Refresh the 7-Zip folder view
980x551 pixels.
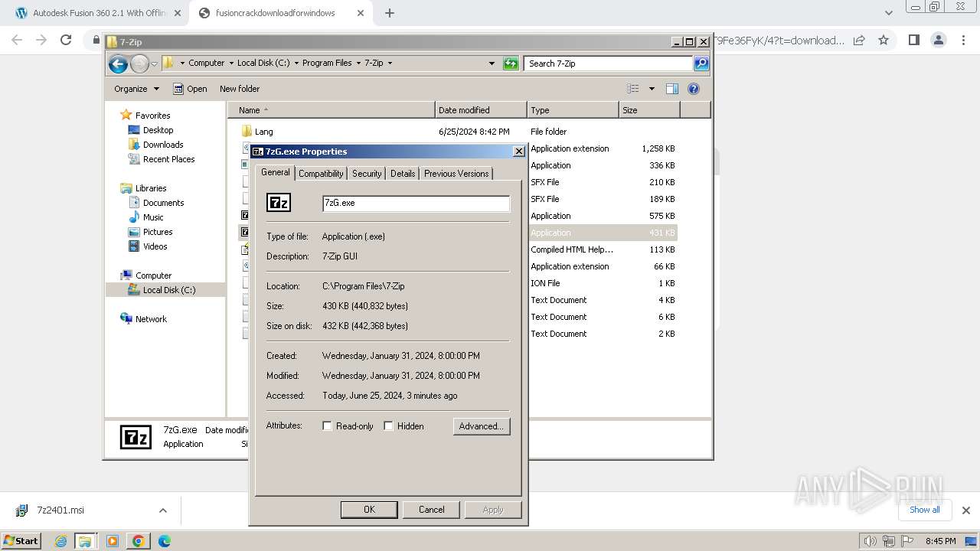pyautogui.click(x=511, y=64)
